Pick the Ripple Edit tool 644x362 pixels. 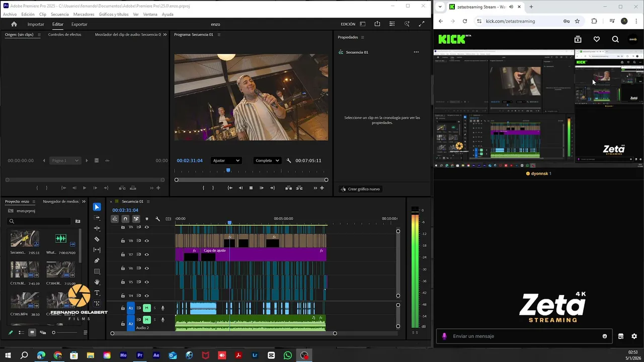(97, 228)
